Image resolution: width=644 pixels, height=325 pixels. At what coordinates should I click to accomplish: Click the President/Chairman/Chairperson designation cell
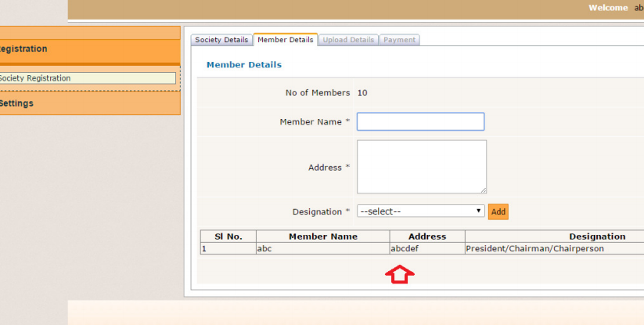534,249
